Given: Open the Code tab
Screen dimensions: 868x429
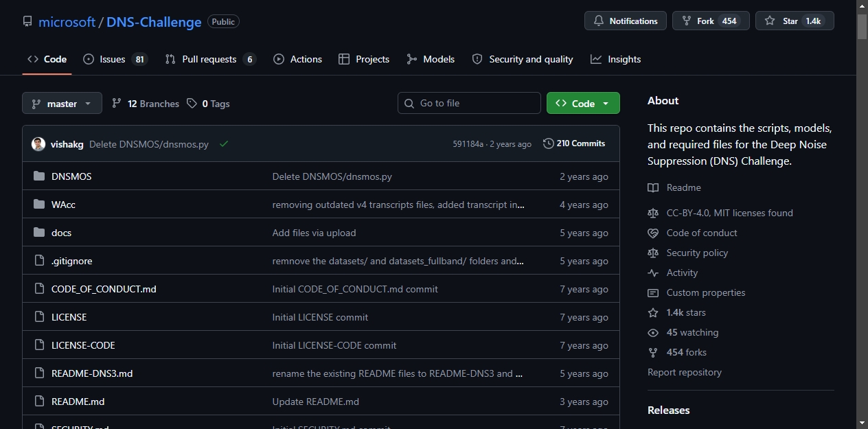Looking at the screenshot, I should 47,59.
